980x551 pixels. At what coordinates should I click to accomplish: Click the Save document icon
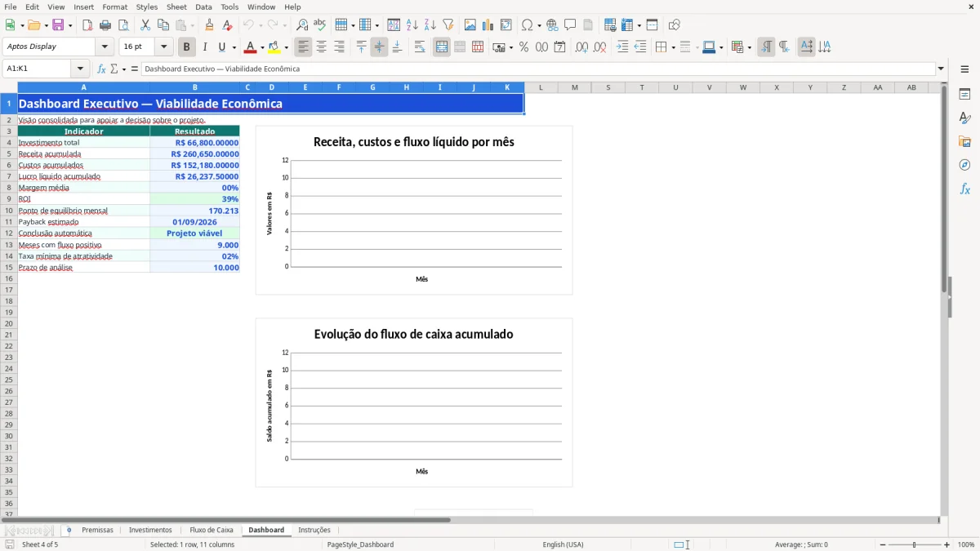[x=58, y=25]
